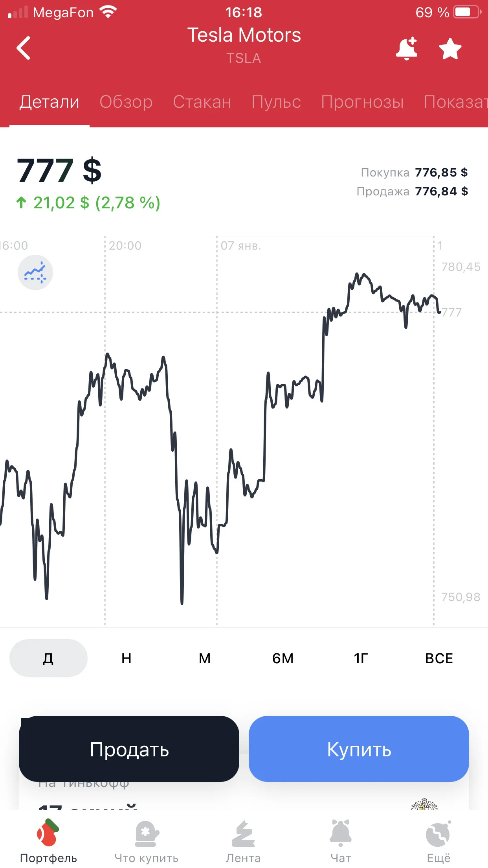Select the Д day chart period
Screen dimensions: 488x868
48,658
